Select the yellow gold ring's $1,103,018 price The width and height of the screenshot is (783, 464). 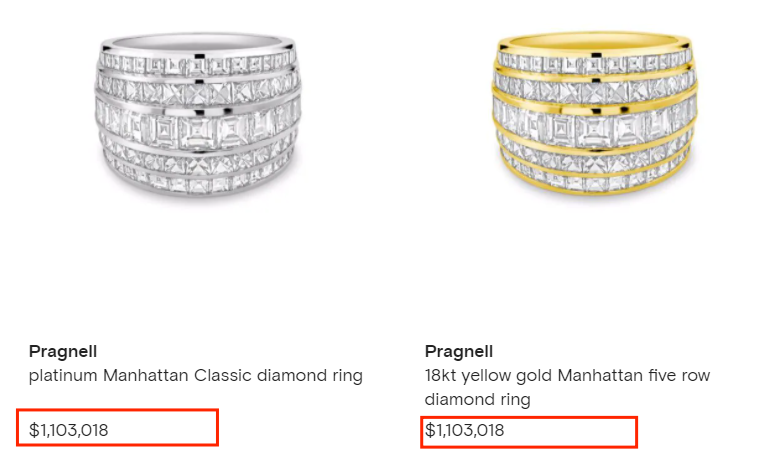(465, 431)
